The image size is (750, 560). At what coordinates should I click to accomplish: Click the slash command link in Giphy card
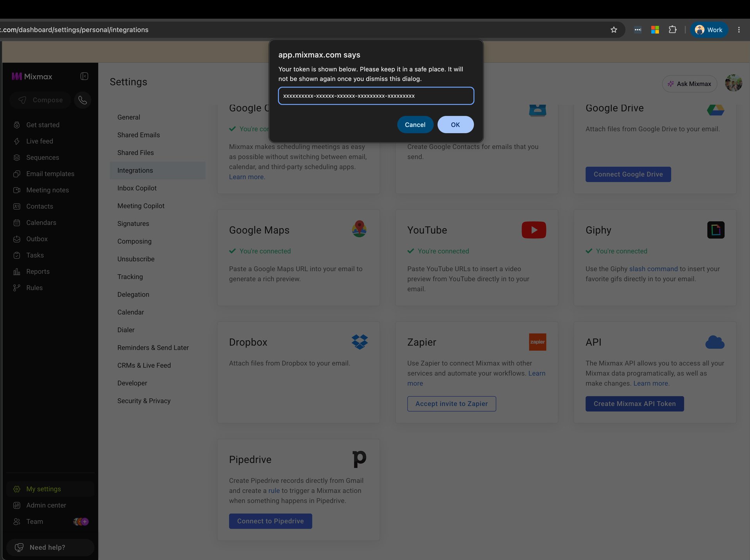[x=654, y=269]
